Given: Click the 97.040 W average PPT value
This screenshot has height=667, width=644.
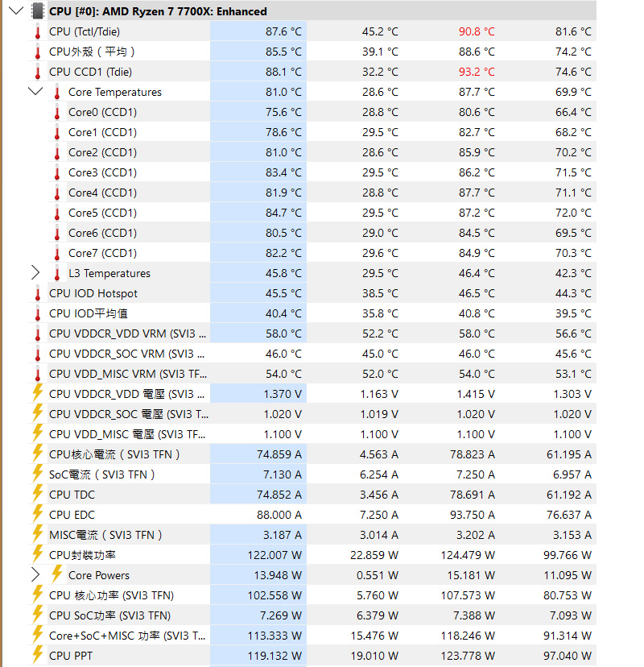Looking at the screenshot, I should click(568, 656).
